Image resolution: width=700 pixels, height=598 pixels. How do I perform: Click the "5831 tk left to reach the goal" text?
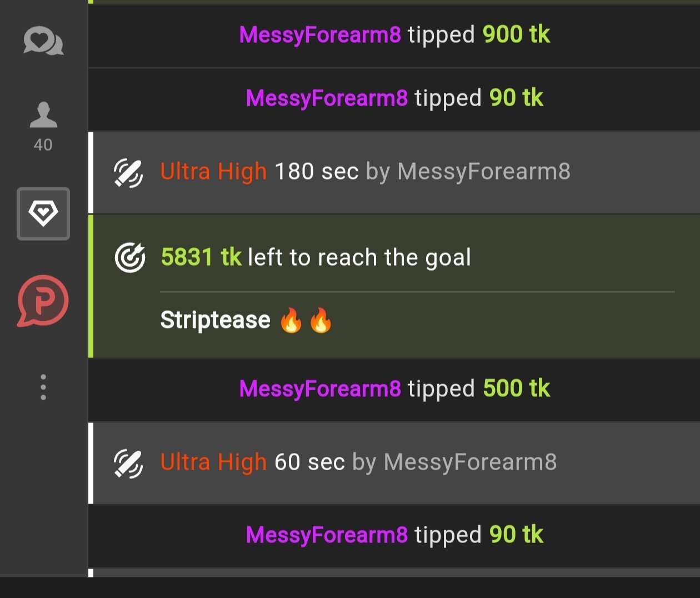coord(316,258)
